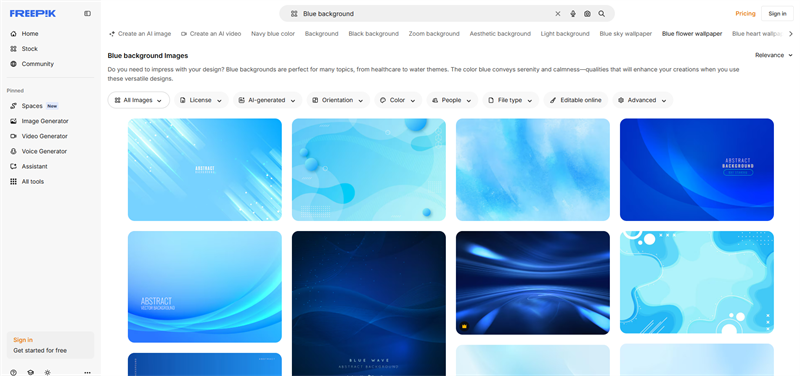Open the Pricing link
Image resolution: width=800 pixels, height=376 pixels.
[745, 14]
